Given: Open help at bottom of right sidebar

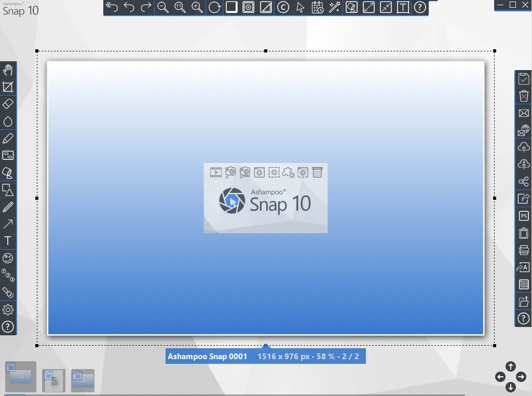Looking at the screenshot, I should 524,319.
